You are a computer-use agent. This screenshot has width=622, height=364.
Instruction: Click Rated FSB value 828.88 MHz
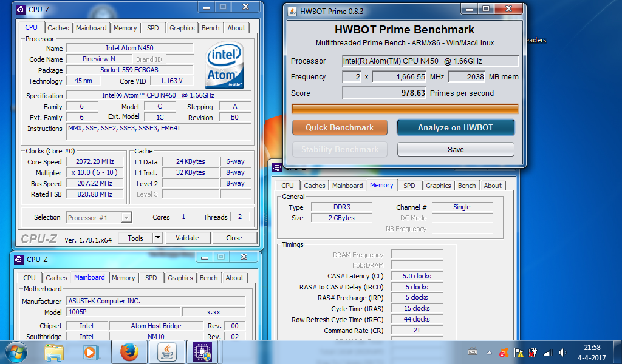95,194
